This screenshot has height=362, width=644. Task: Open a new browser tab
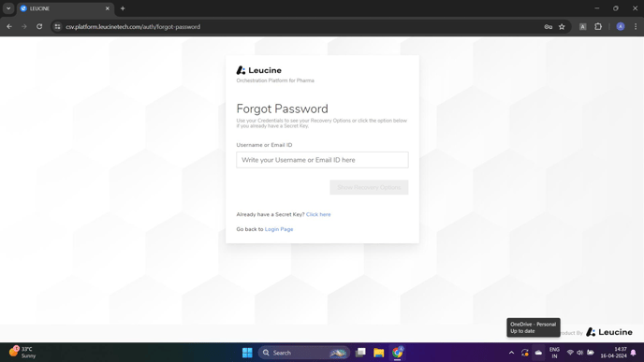point(123,8)
